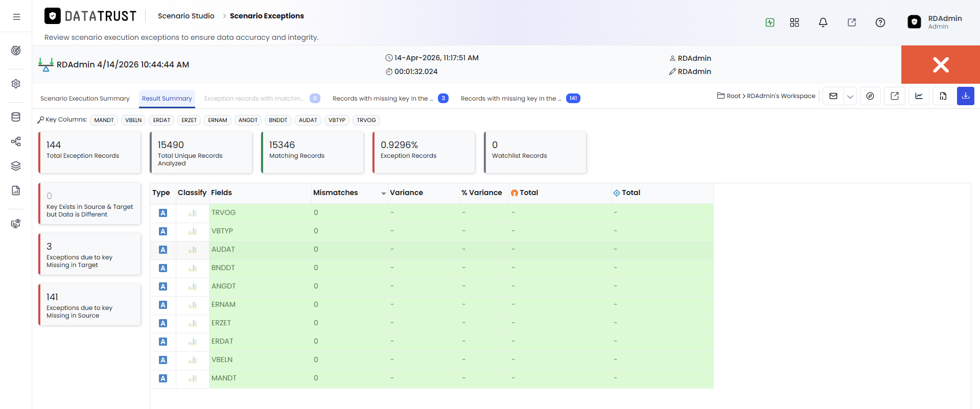The height and width of the screenshot is (409, 980).
Task: Open the database icon in sidebar
Action: [x=16, y=117]
